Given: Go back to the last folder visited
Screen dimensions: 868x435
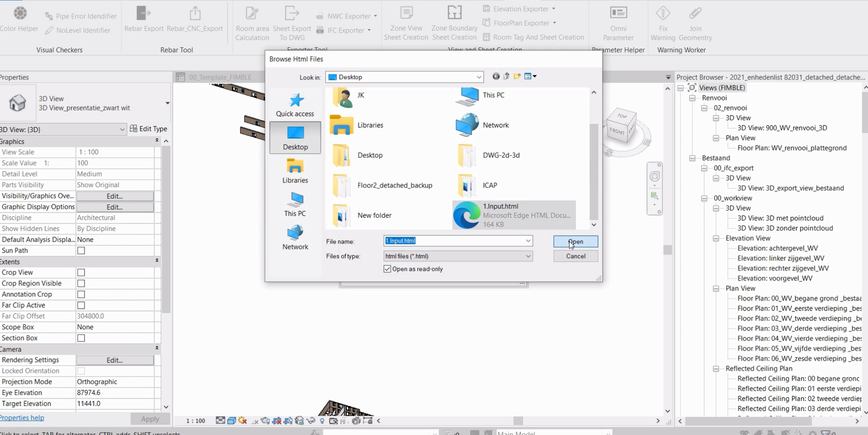Looking at the screenshot, I should click(496, 77).
